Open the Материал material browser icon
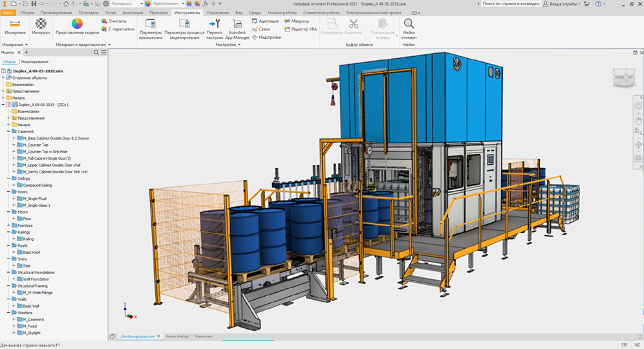644x349 pixels. point(41,24)
